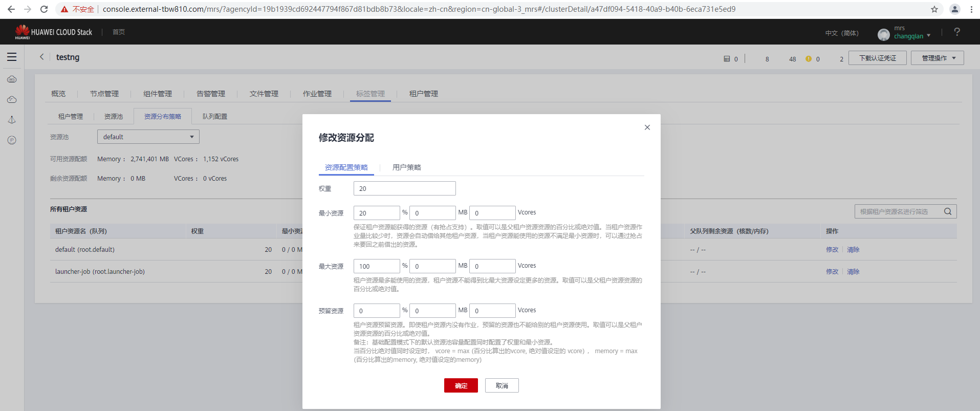This screenshot has width=980, height=411.
Task: Click the HUAWEI CLOUD Stack logo
Action: click(54, 32)
